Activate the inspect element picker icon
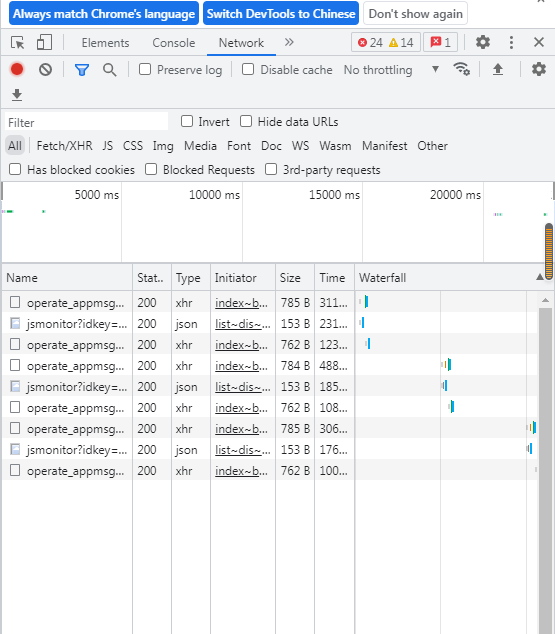This screenshot has width=555, height=634. tap(17, 42)
